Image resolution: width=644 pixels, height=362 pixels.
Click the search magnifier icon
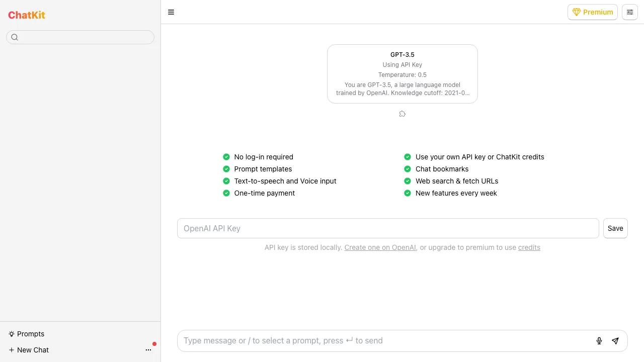pyautogui.click(x=15, y=37)
